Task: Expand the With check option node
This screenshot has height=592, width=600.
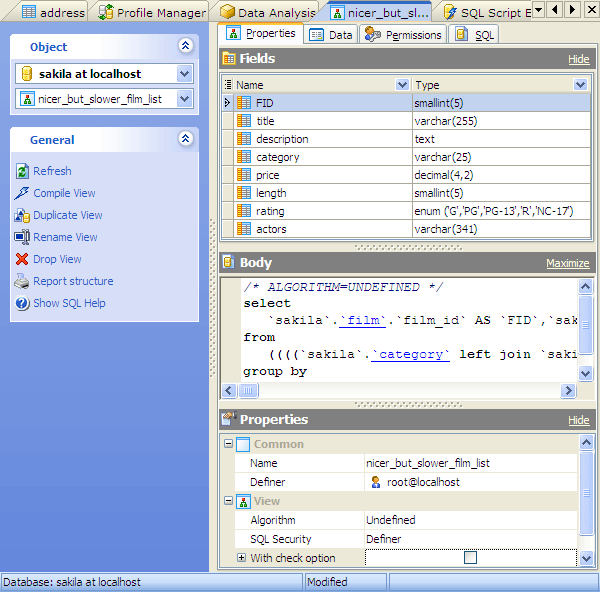Action: click(x=241, y=558)
